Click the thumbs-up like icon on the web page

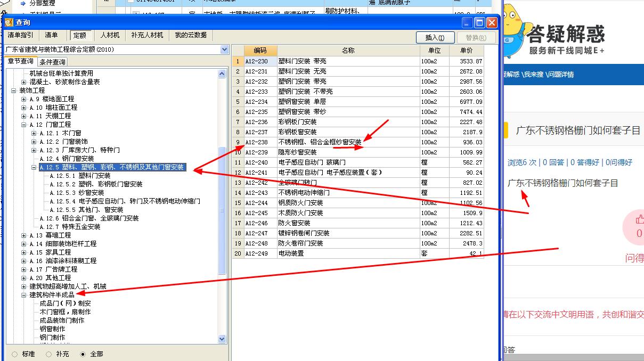tap(640, 219)
